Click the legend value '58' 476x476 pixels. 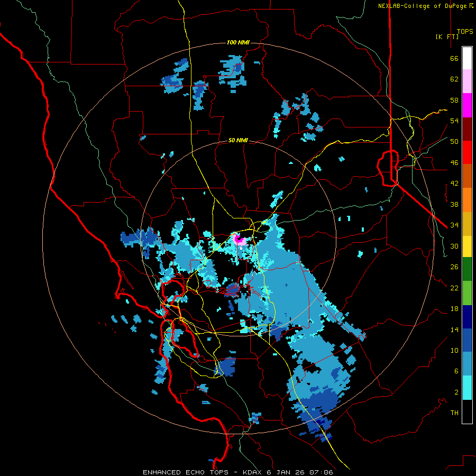coord(454,100)
